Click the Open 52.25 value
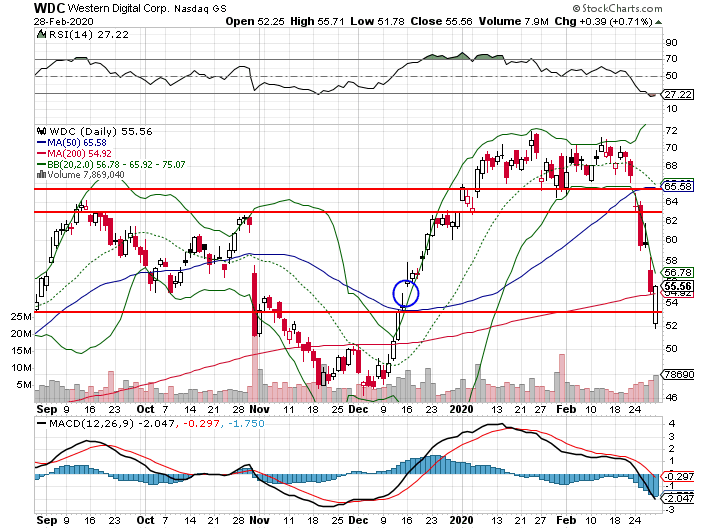The image size is (706, 530). click(x=255, y=21)
